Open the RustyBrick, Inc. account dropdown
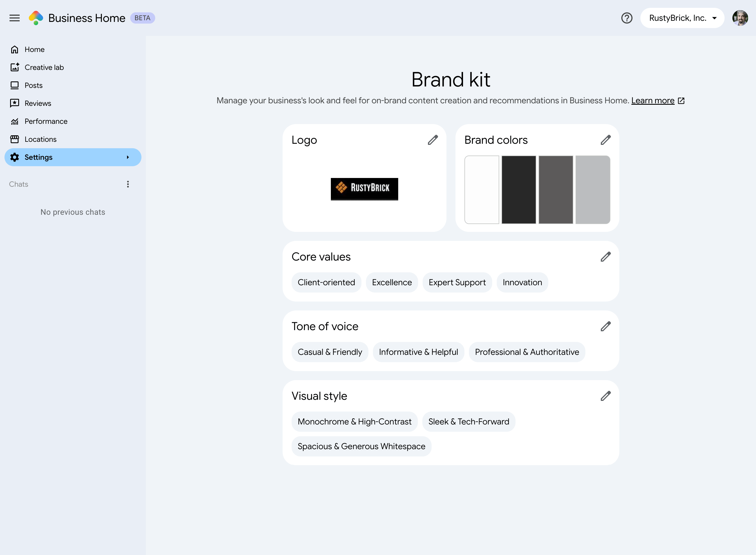The image size is (756, 555). (682, 18)
